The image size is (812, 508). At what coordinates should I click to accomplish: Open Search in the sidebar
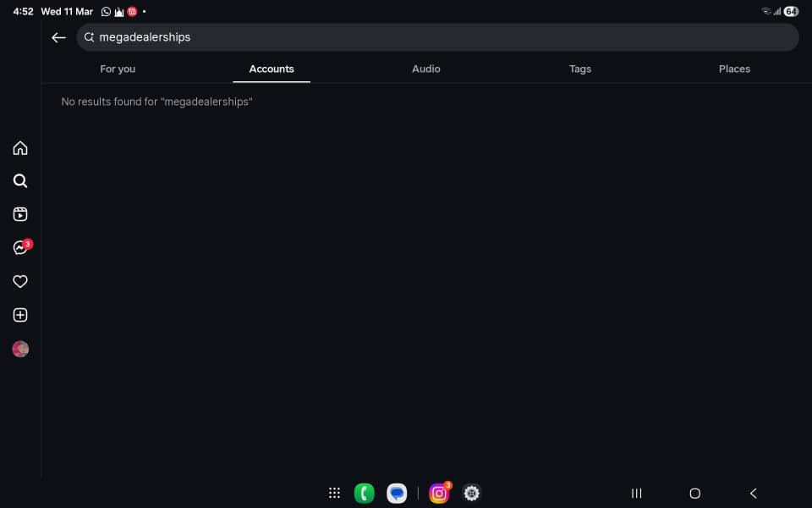20,181
